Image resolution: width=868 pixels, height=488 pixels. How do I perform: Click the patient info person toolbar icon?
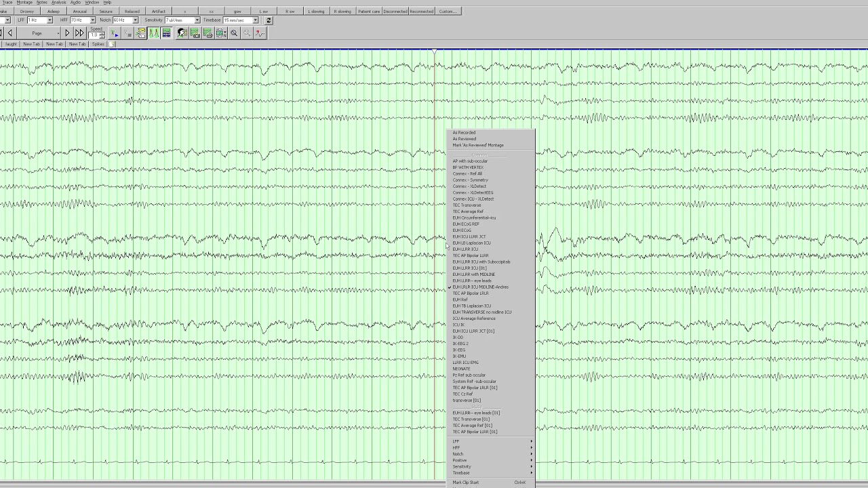(x=182, y=33)
